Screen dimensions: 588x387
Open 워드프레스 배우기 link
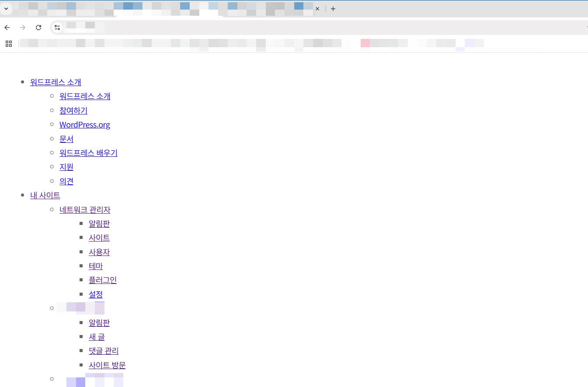88,153
